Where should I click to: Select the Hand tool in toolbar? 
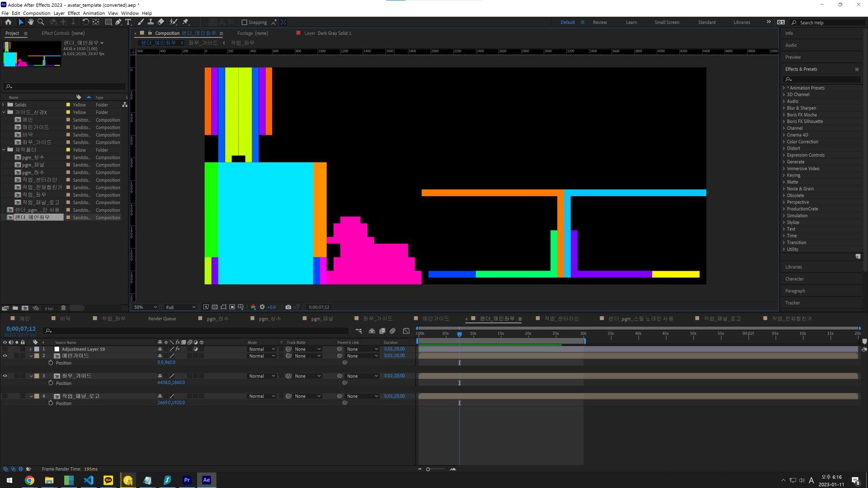pos(31,22)
